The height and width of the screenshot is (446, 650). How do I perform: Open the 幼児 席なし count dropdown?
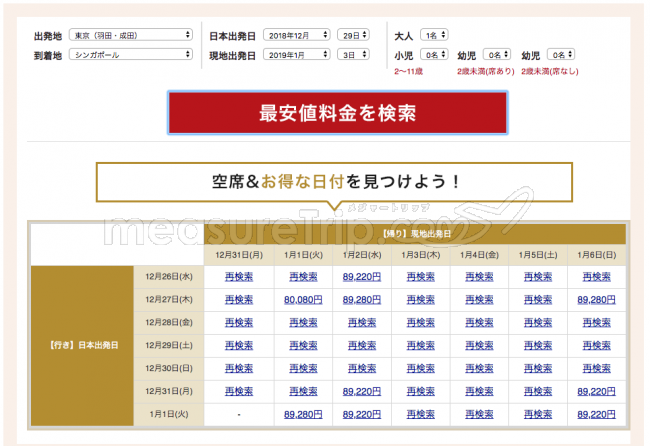point(561,54)
